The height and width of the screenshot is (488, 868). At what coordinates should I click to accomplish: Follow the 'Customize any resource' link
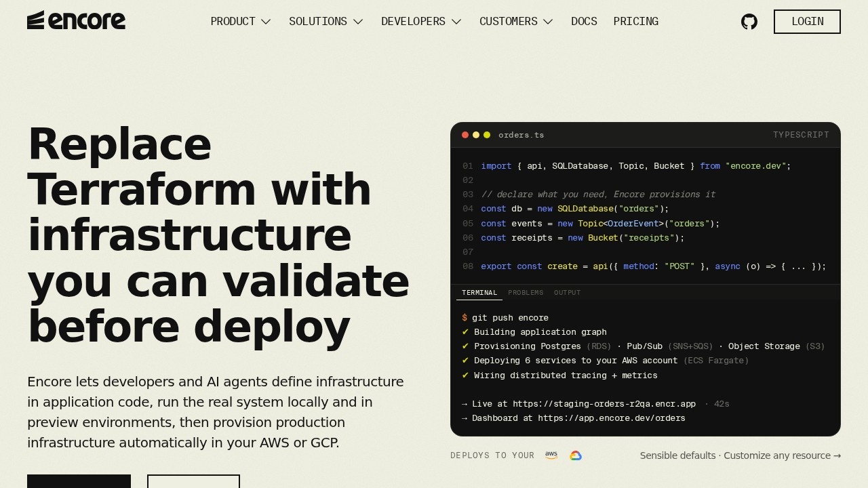[783, 455]
